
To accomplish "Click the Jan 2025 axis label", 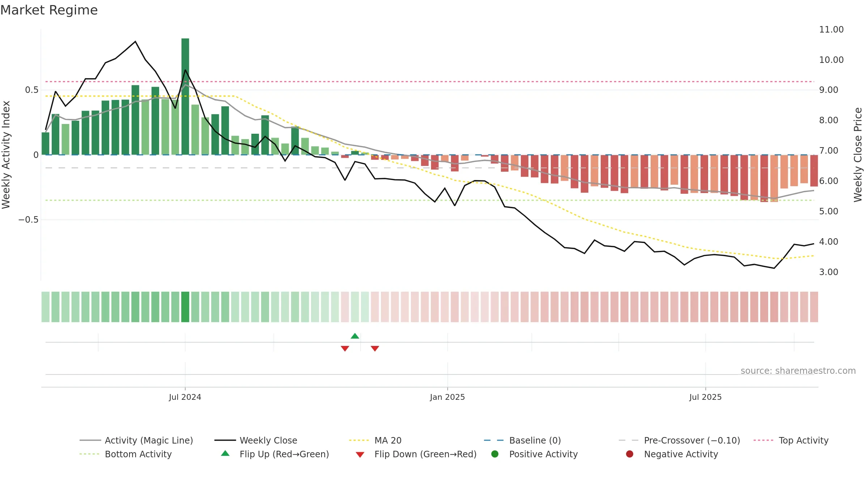I will [447, 397].
